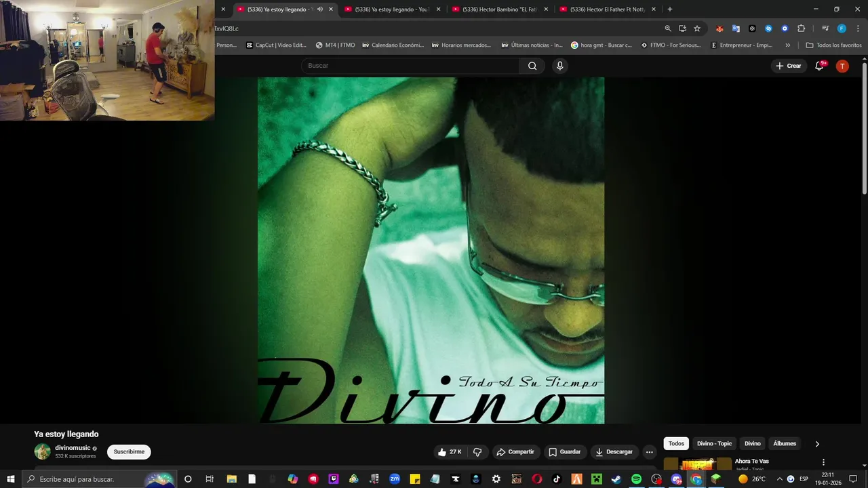868x488 pixels.
Task: Open a new browser tab
Action: (x=670, y=9)
